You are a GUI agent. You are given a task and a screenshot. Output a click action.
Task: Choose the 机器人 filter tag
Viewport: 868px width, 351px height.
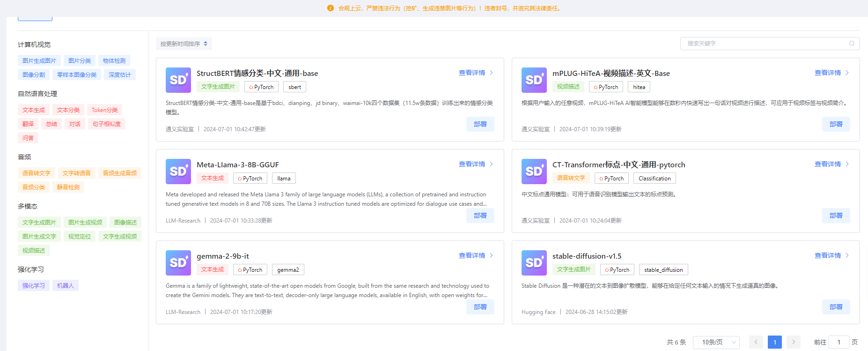click(66, 285)
